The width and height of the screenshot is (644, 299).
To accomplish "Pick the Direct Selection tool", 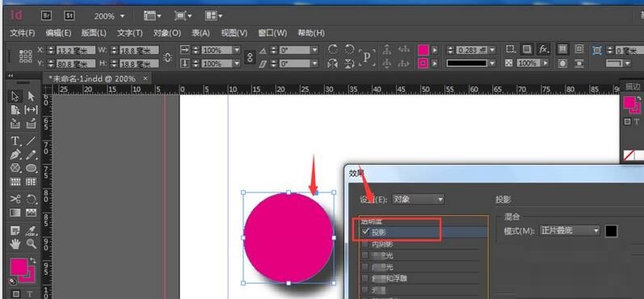I will click(32, 96).
